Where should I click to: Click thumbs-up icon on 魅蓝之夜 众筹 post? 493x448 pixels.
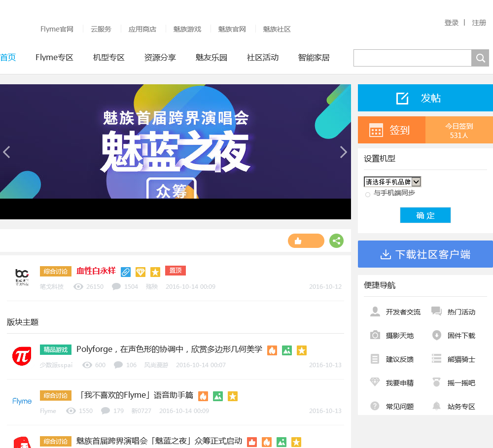click(x=252, y=442)
